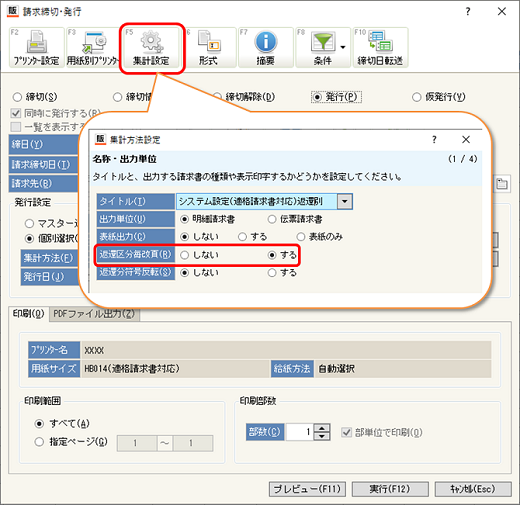520x505 pixels.
Task: Click the folder icon at right edge
Action: click(x=502, y=183)
